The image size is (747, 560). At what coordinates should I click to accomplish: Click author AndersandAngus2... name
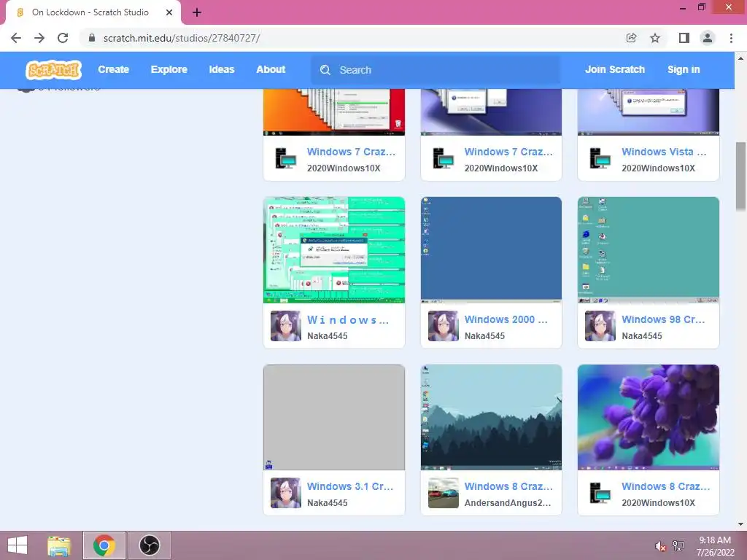click(x=508, y=503)
